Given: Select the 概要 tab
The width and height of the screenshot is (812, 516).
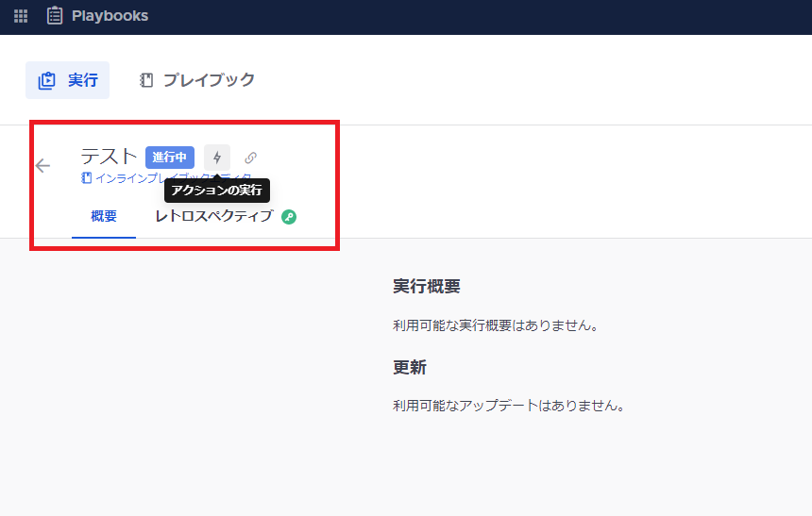Looking at the screenshot, I should click(x=104, y=216).
